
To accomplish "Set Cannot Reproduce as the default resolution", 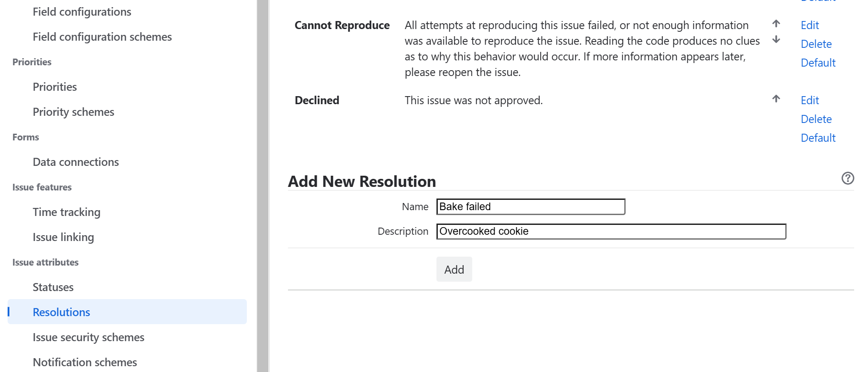I will (x=818, y=63).
